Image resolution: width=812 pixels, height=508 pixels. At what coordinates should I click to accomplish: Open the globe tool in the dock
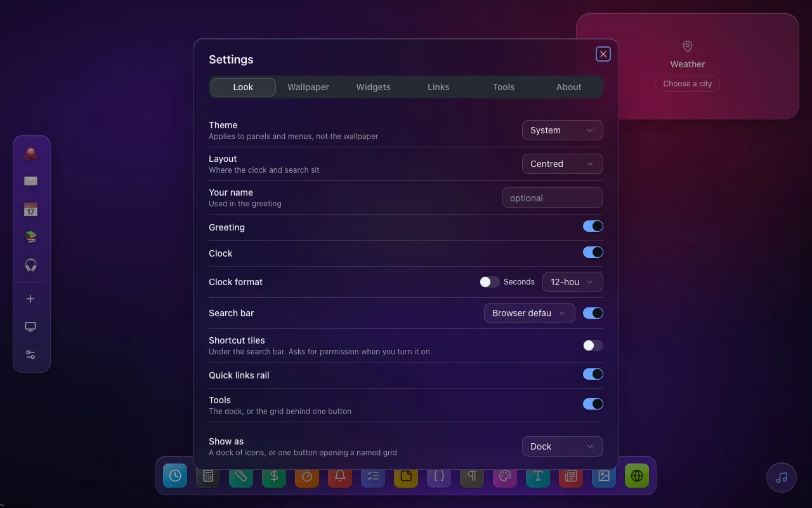[637, 476]
